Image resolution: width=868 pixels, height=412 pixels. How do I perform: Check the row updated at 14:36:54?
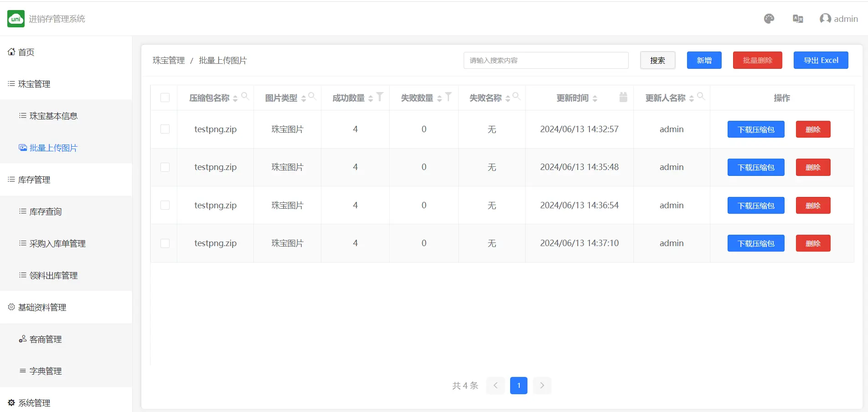click(165, 205)
